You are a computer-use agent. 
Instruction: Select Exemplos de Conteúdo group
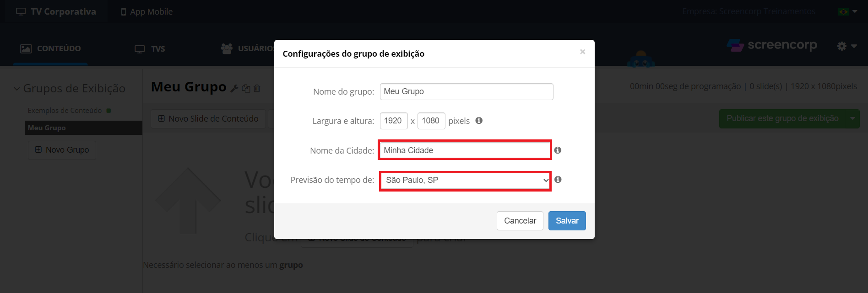tap(65, 111)
